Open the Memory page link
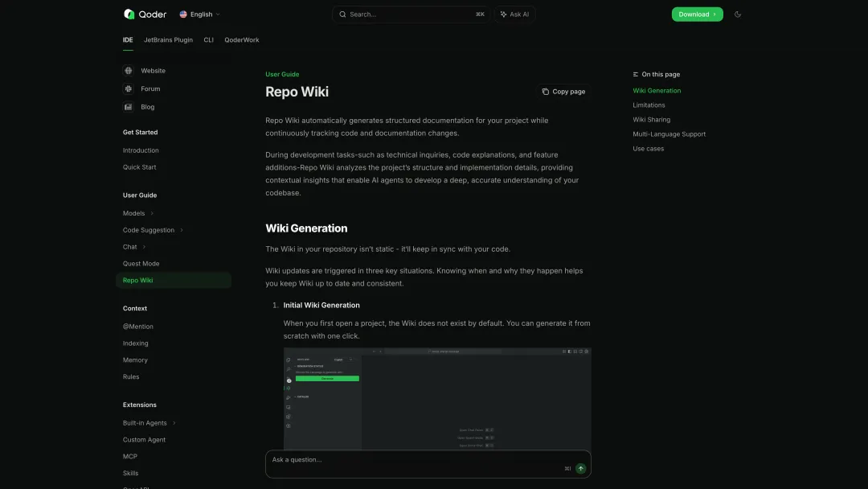 (135, 360)
